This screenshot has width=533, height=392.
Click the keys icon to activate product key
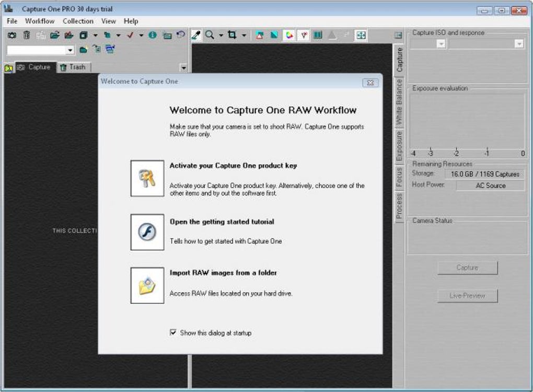147,179
